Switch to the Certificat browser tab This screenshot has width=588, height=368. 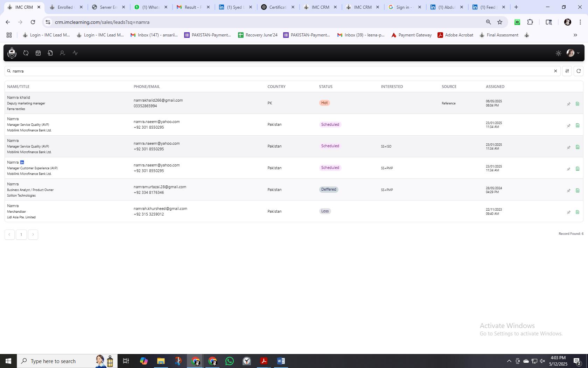coord(278,7)
